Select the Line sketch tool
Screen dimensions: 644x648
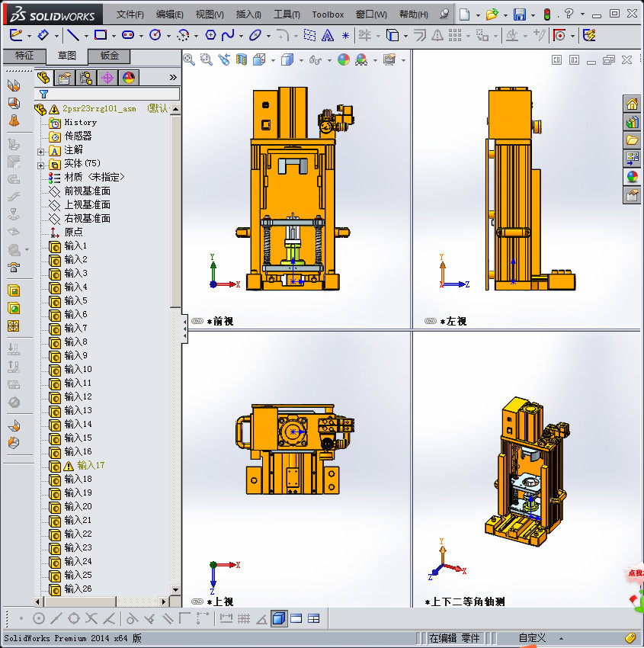pyautogui.click(x=72, y=35)
